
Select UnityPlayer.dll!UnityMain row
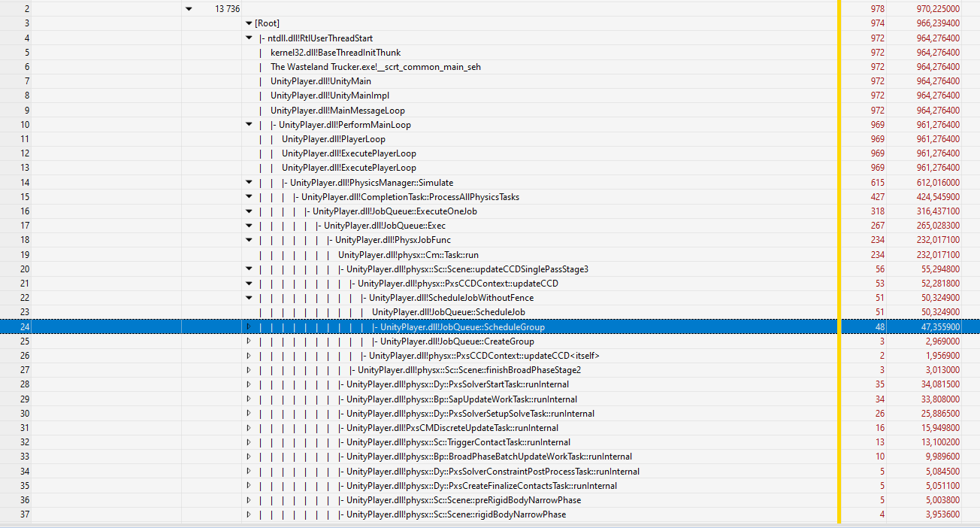click(x=490, y=81)
